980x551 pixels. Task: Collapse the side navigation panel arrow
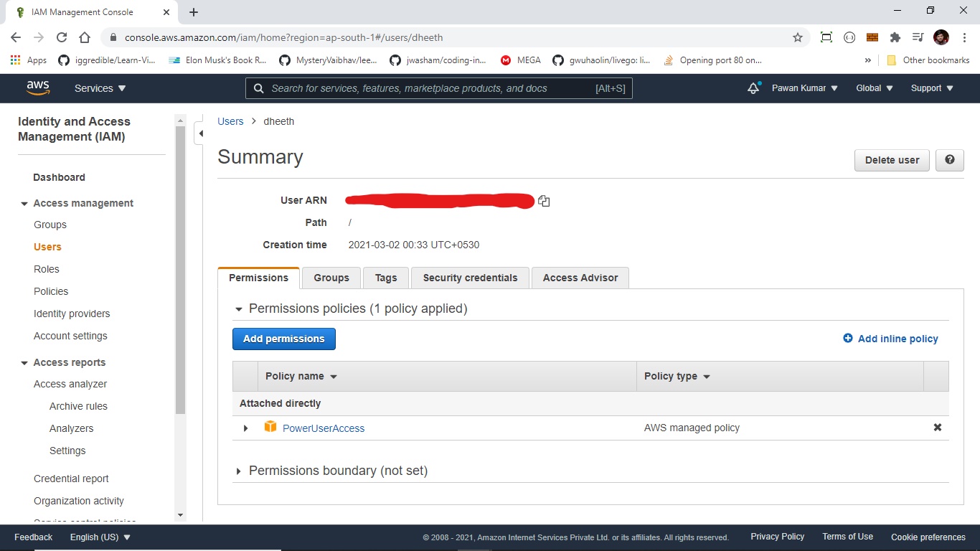[x=200, y=133]
